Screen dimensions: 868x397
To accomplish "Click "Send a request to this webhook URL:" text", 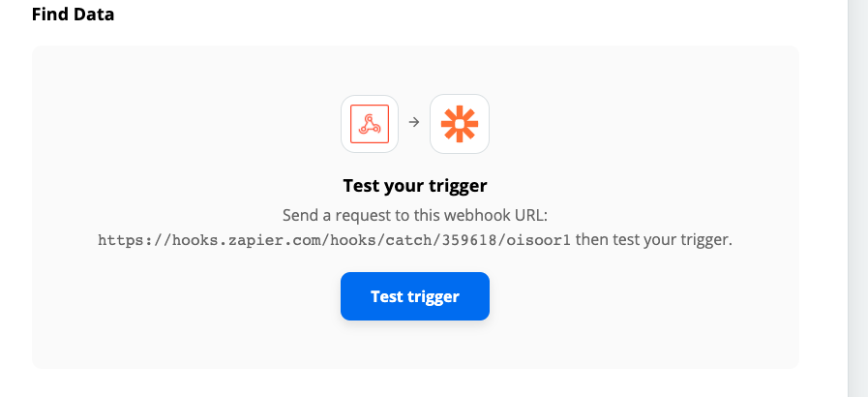I will (414, 215).
